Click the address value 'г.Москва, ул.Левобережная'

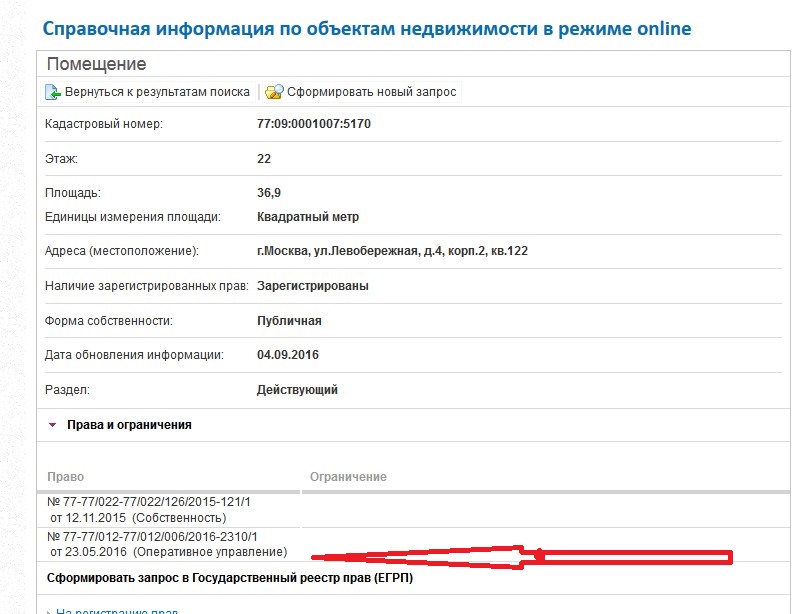[392, 251]
